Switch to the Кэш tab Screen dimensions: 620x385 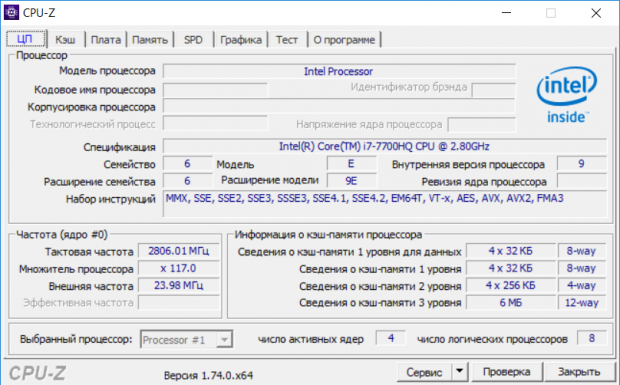(65, 40)
